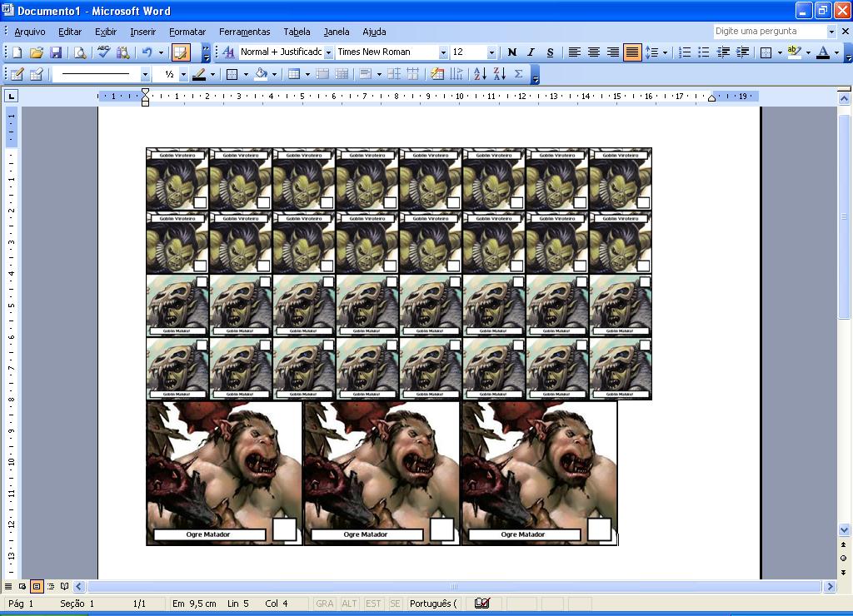
Task: Expand the Times New Roman font list
Action: pos(443,52)
